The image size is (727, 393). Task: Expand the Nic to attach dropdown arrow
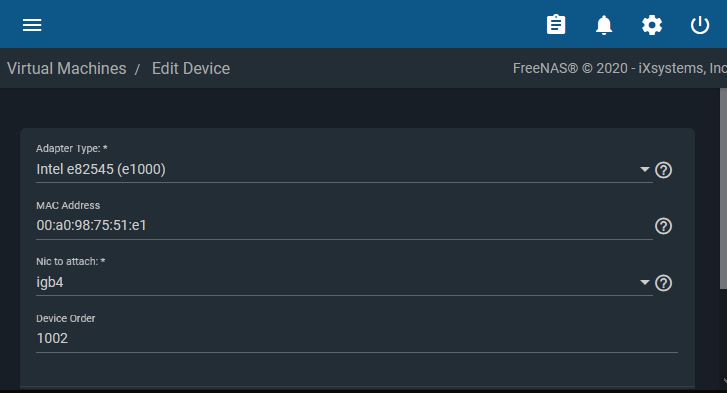pos(644,282)
